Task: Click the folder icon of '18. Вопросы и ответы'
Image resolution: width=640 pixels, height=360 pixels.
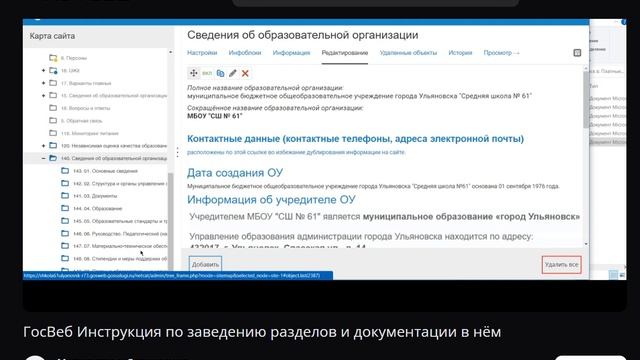Action: [x=53, y=108]
